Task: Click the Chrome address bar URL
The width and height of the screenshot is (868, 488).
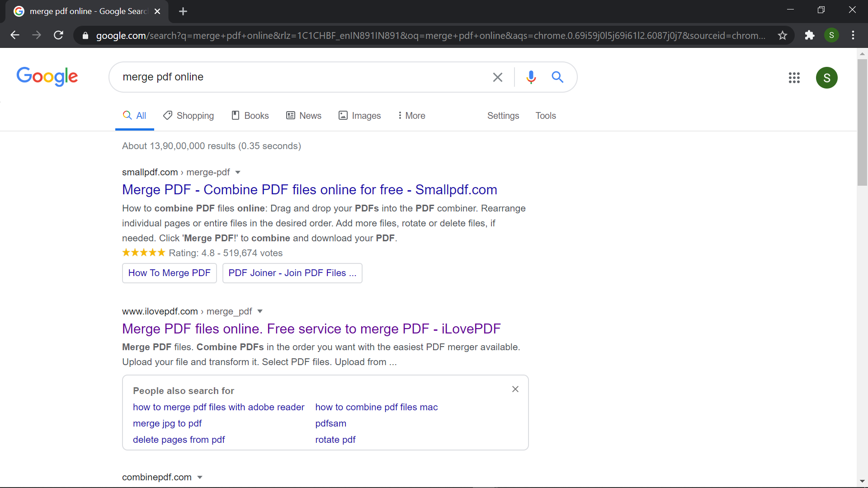Action: [430, 36]
